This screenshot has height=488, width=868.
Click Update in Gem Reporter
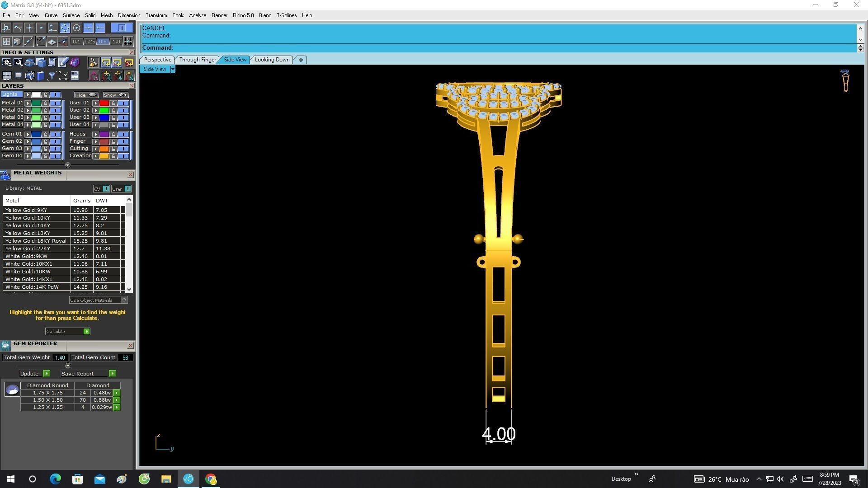35,374
